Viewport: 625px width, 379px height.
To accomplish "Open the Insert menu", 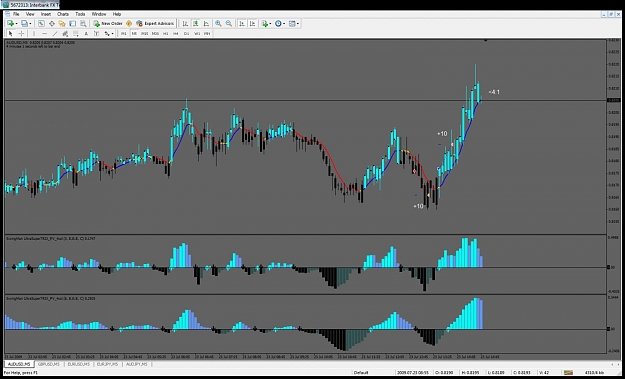I will [46, 14].
